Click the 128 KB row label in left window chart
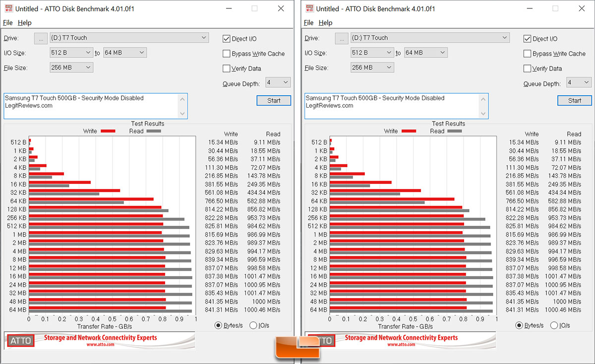595x364 pixels. 18,209
